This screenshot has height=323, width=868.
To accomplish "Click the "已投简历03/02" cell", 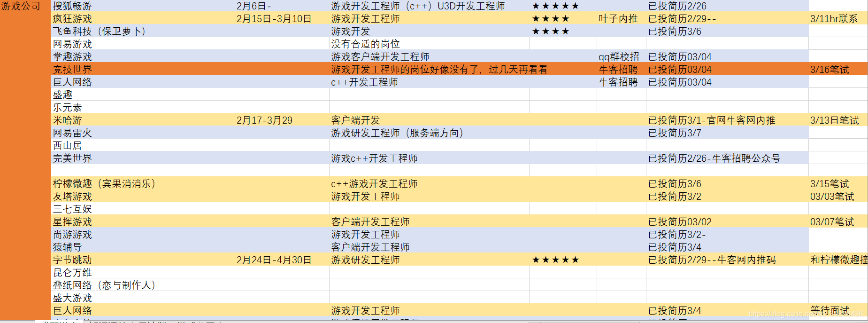I will tap(727, 221).
